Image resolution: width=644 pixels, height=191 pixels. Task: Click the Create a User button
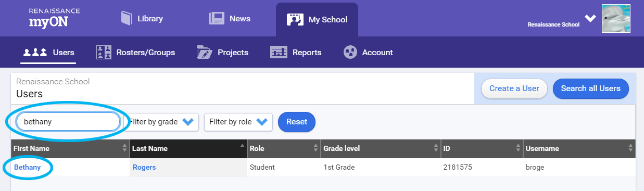pyautogui.click(x=514, y=88)
